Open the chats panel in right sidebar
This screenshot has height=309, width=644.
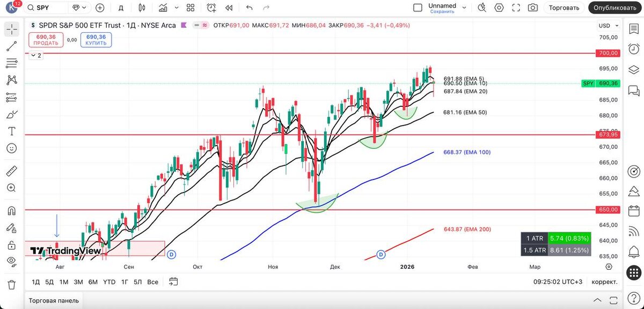[634, 90]
